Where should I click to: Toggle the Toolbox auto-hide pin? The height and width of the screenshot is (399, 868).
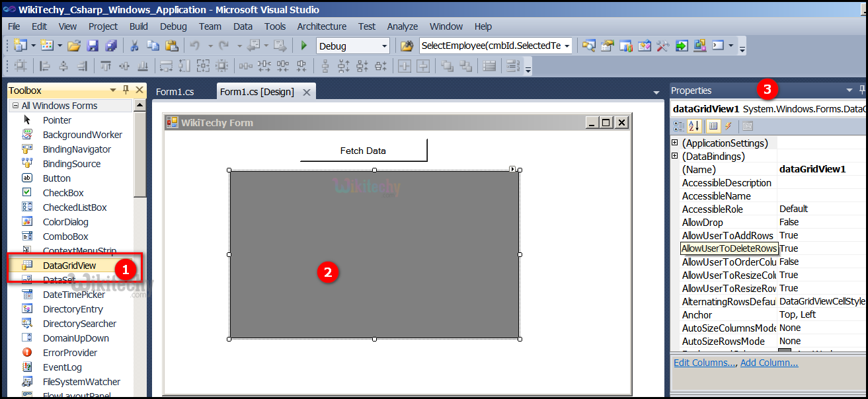pos(126,91)
